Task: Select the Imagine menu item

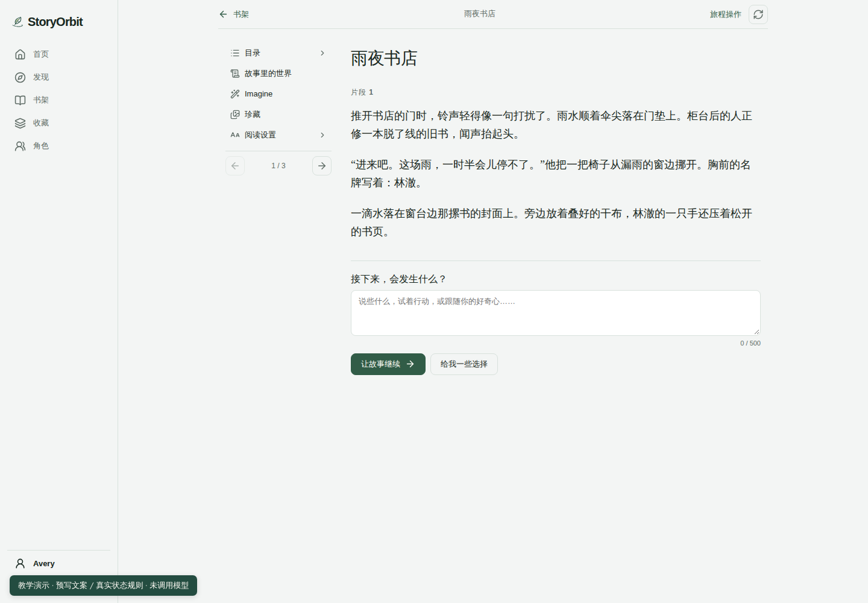Action: [278, 94]
